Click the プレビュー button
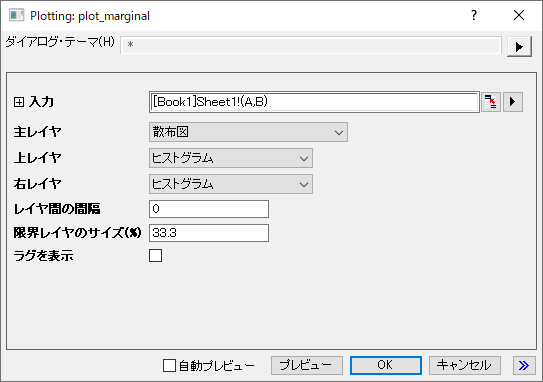Screen dimensions: 543x382 pyautogui.click(x=307, y=365)
